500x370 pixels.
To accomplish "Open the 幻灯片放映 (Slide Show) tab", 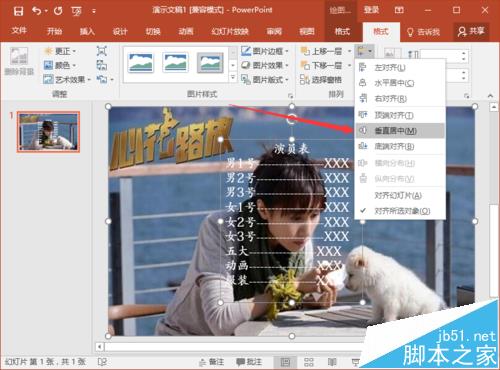I will [230, 32].
